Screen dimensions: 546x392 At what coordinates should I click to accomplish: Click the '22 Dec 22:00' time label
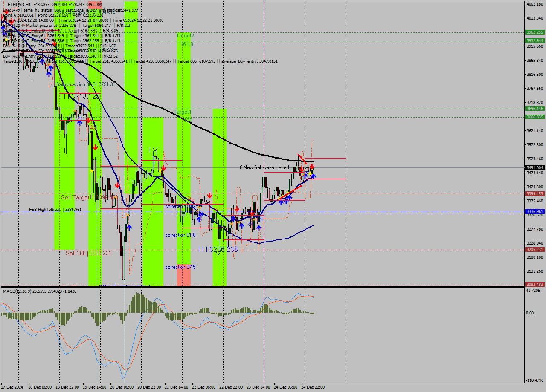(x=231, y=387)
